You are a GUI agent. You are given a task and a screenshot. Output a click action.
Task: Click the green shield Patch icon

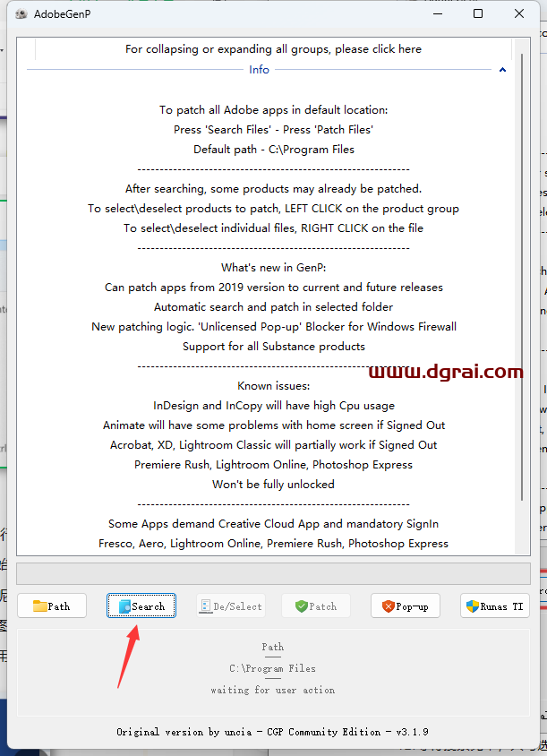coord(301,606)
